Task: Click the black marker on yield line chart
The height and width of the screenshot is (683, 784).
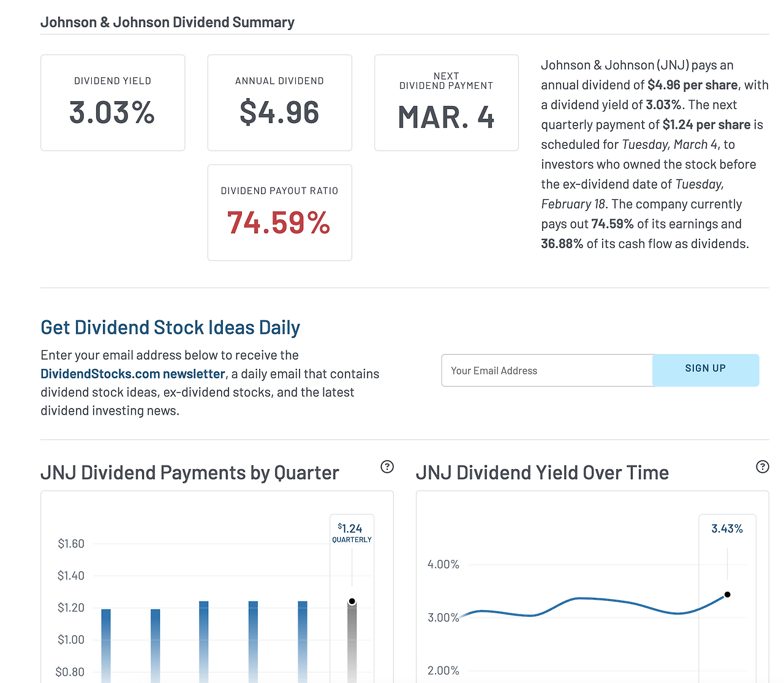Action: 728,594
